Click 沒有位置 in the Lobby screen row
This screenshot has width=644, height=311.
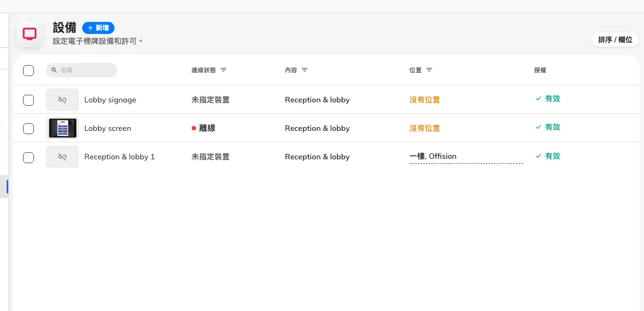click(x=425, y=128)
